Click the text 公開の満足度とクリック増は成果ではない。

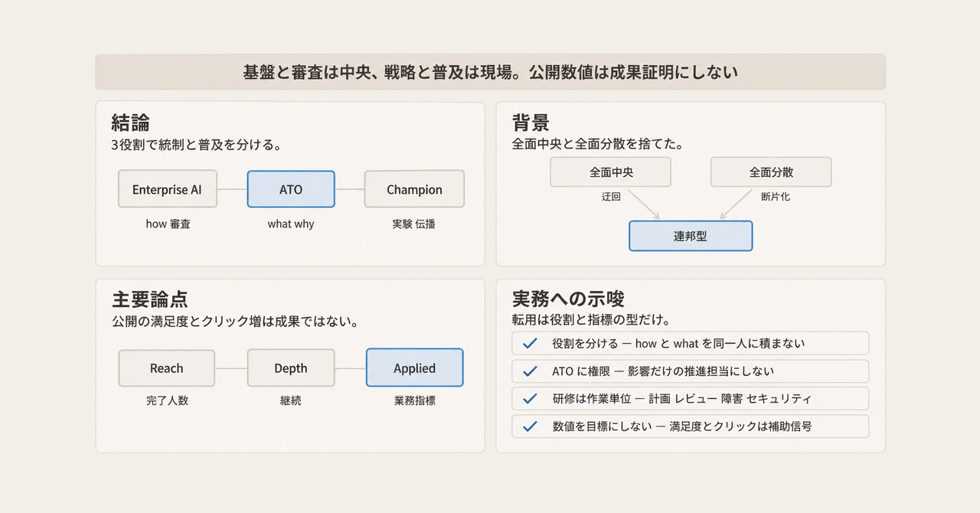pos(236,321)
